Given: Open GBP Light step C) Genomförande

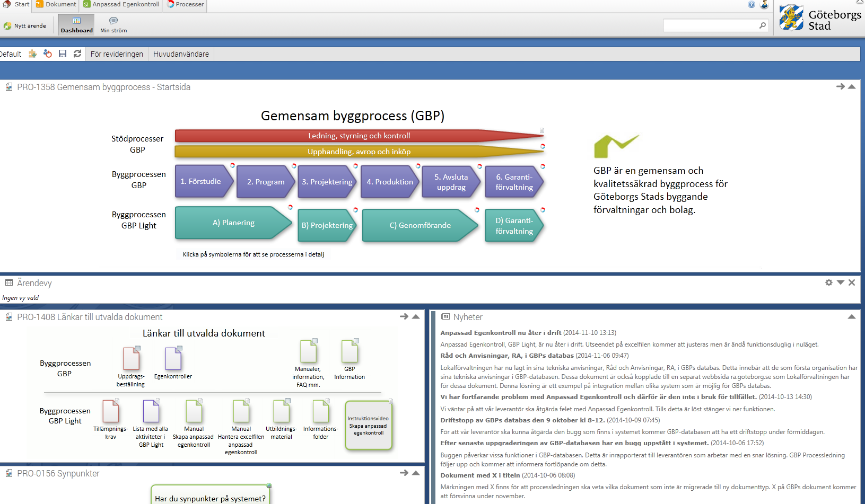Looking at the screenshot, I should 420,225.
